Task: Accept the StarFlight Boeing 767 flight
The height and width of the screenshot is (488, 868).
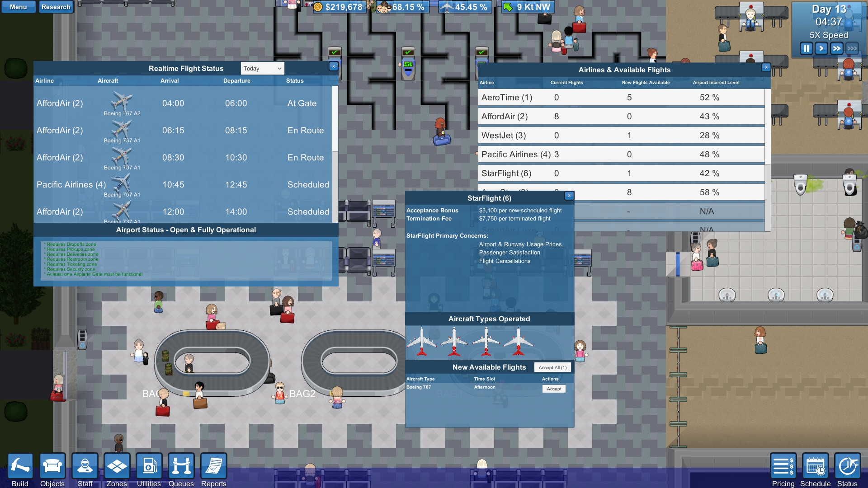Action: coord(553,389)
